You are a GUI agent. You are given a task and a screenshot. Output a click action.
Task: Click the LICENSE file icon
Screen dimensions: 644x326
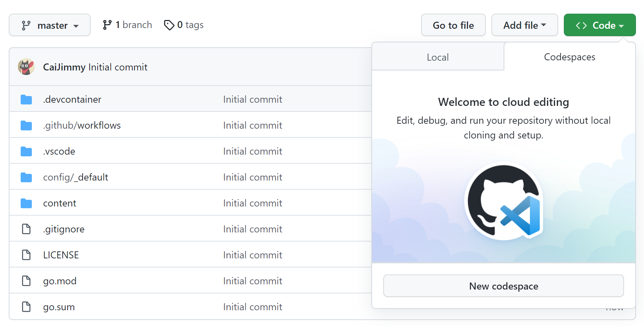click(x=26, y=255)
